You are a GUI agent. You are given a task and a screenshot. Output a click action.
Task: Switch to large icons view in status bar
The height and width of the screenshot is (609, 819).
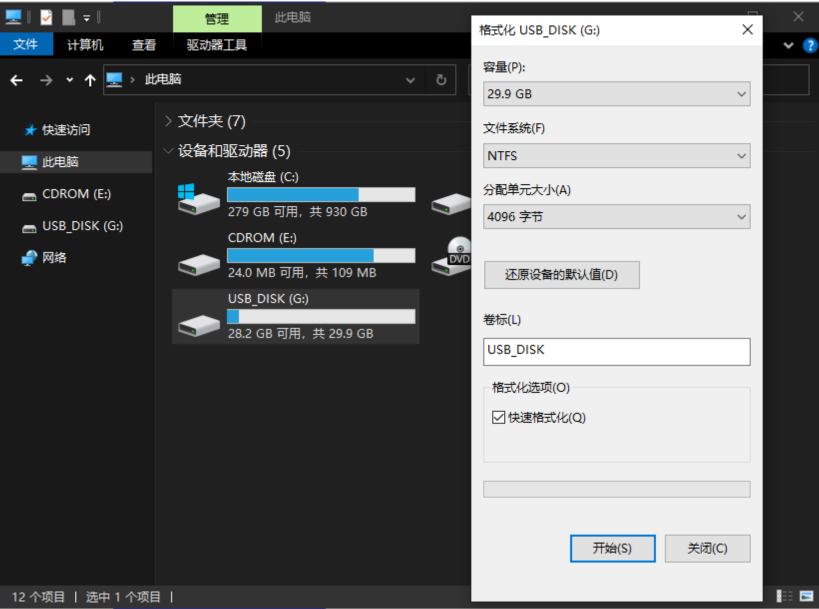tap(805, 597)
